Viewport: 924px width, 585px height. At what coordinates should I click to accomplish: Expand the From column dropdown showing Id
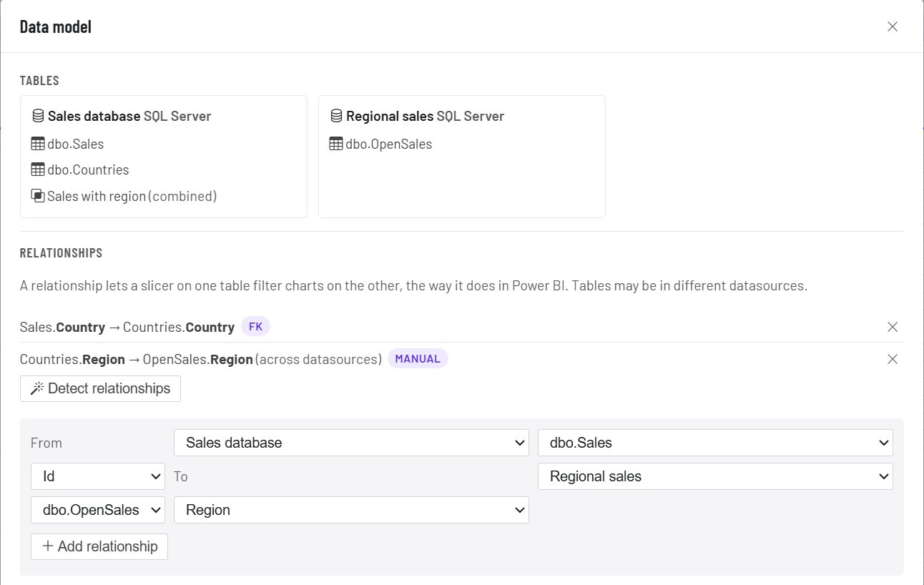(98, 476)
